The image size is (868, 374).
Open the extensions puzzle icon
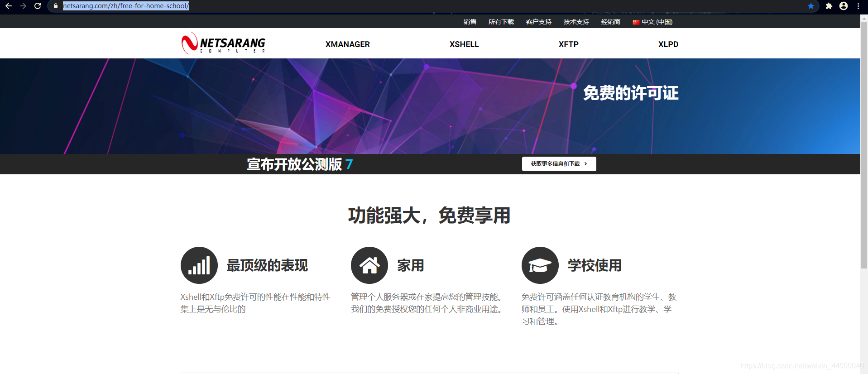click(x=829, y=6)
